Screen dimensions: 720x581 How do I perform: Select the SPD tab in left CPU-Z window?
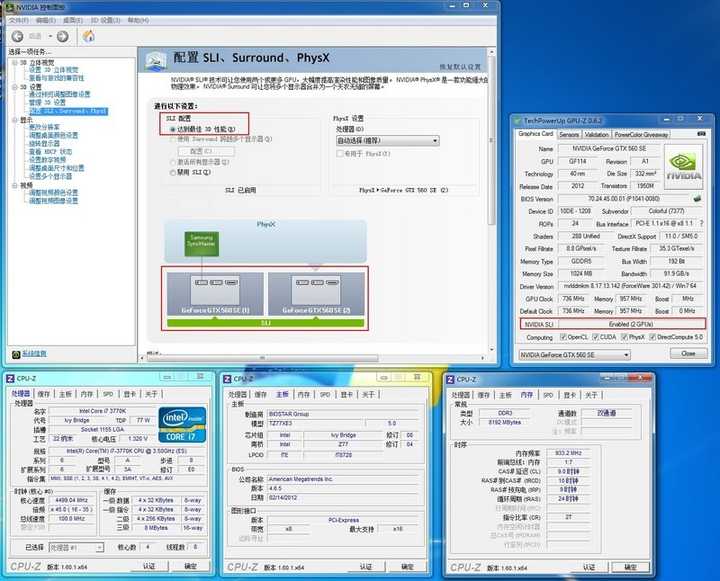(109, 394)
